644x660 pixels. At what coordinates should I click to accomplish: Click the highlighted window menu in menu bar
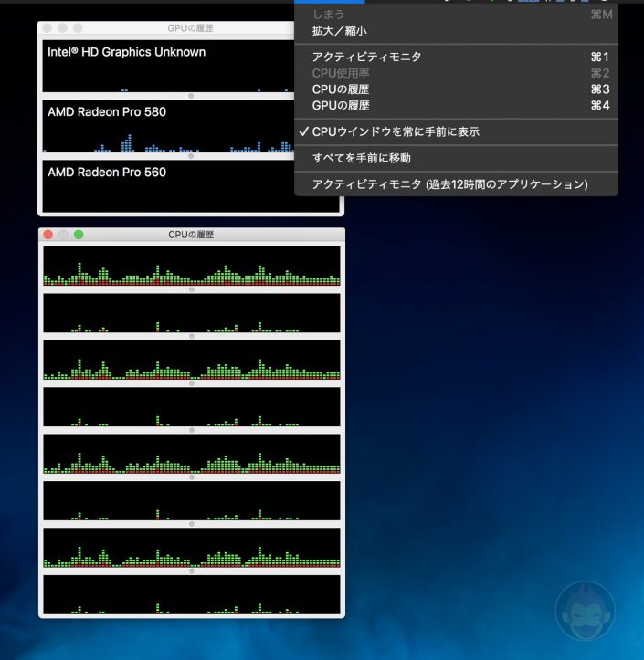pos(330,2)
